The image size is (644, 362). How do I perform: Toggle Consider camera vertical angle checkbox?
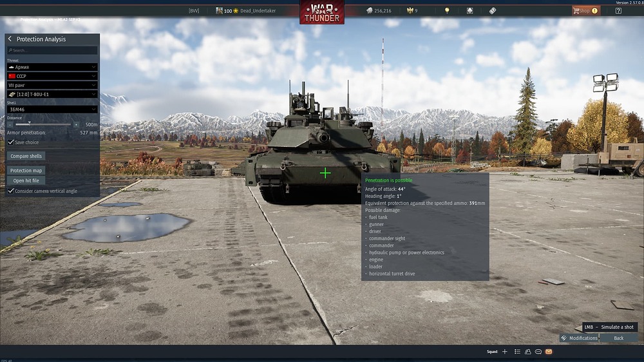point(11,191)
